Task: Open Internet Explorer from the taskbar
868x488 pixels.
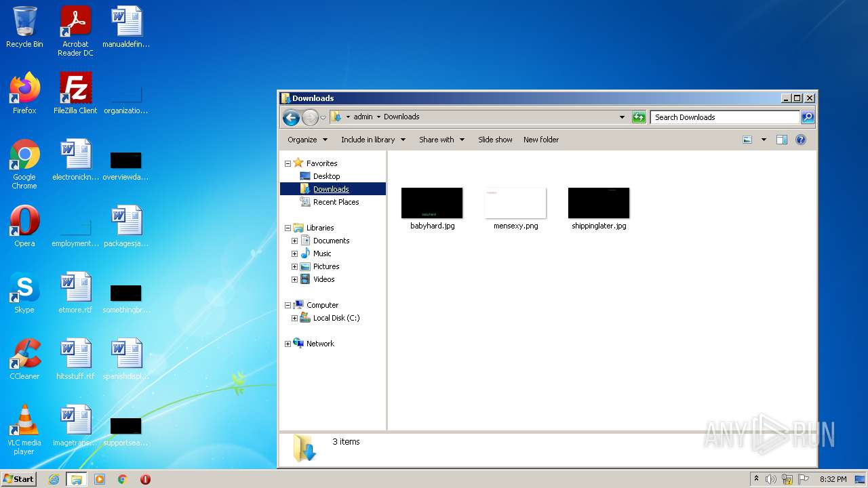Action: click(x=54, y=479)
